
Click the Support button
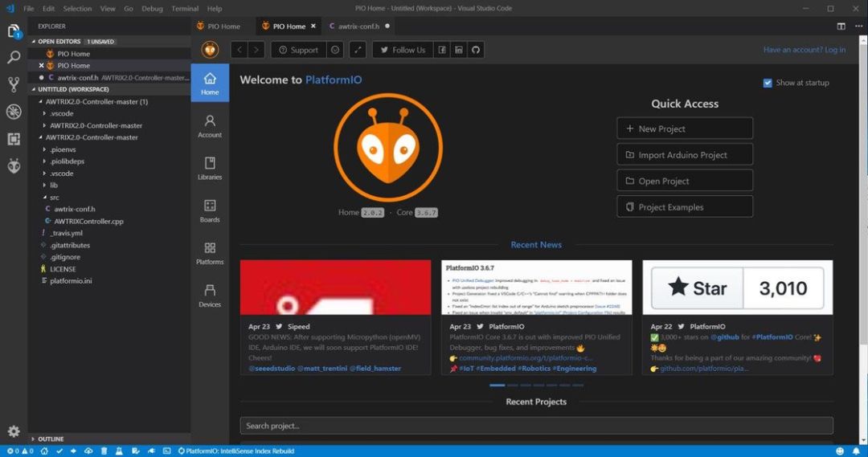pyautogui.click(x=299, y=50)
